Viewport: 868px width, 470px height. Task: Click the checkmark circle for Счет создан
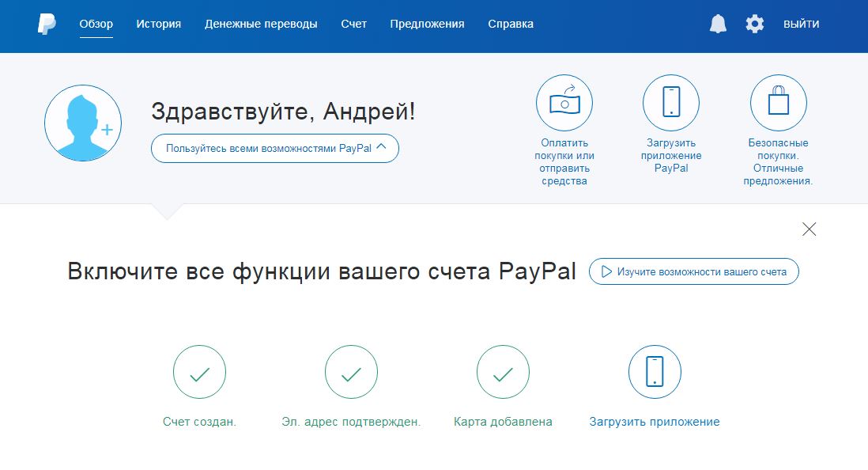(199, 372)
